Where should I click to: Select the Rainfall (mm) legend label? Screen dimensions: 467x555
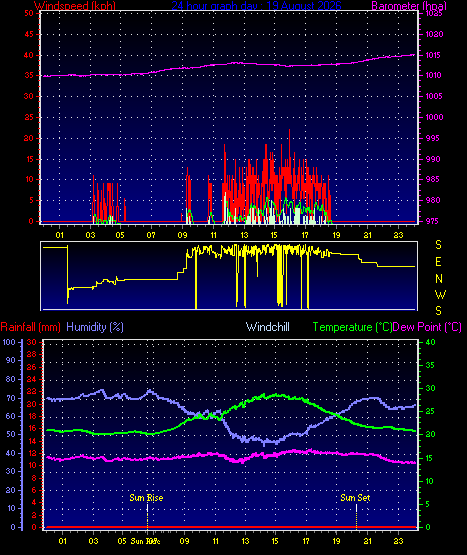click(x=30, y=327)
